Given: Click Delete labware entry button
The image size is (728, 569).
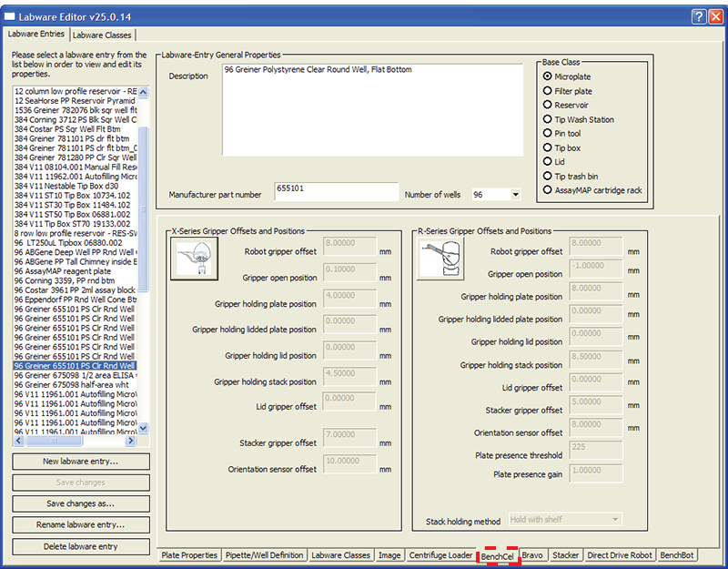Looking at the screenshot, I should click(x=81, y=546).
